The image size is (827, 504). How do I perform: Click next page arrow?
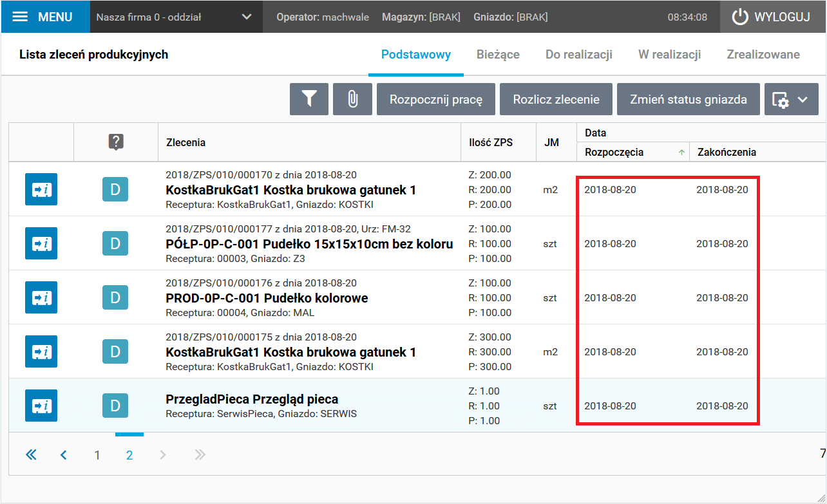tap(162, 455)
